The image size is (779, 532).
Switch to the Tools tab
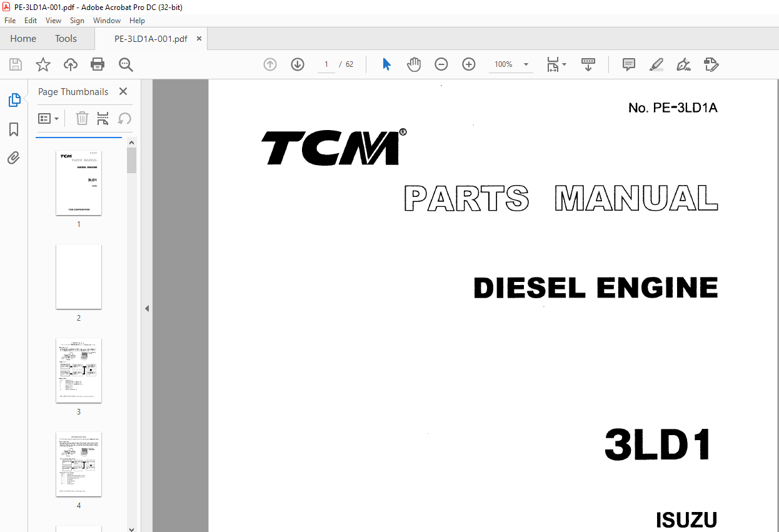click(66, 39)
